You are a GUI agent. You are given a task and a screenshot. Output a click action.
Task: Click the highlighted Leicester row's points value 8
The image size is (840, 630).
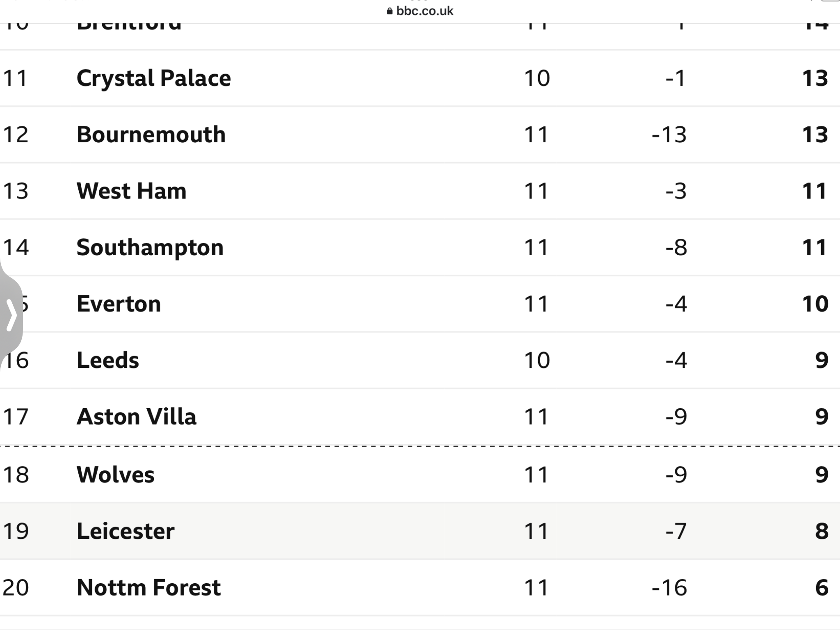pyautogui.click(x=822, y=531)
